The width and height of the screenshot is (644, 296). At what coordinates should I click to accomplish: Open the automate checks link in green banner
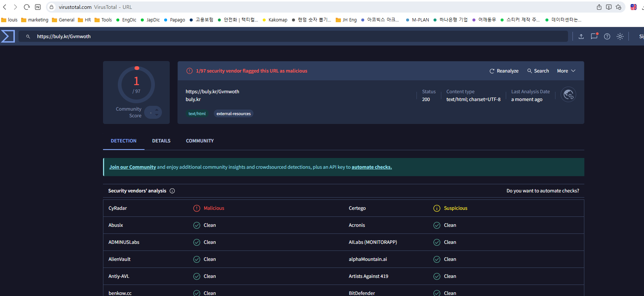(372, 167)
